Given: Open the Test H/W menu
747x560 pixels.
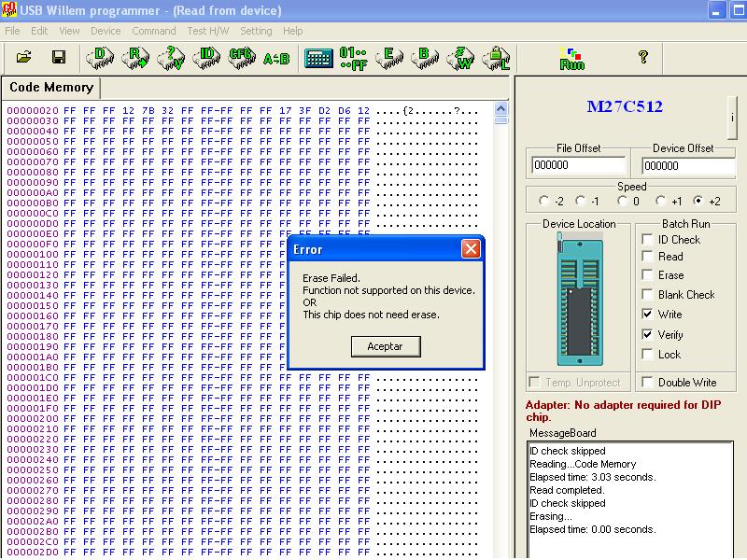Looking at the screenshot, I should tap(207, 31).
